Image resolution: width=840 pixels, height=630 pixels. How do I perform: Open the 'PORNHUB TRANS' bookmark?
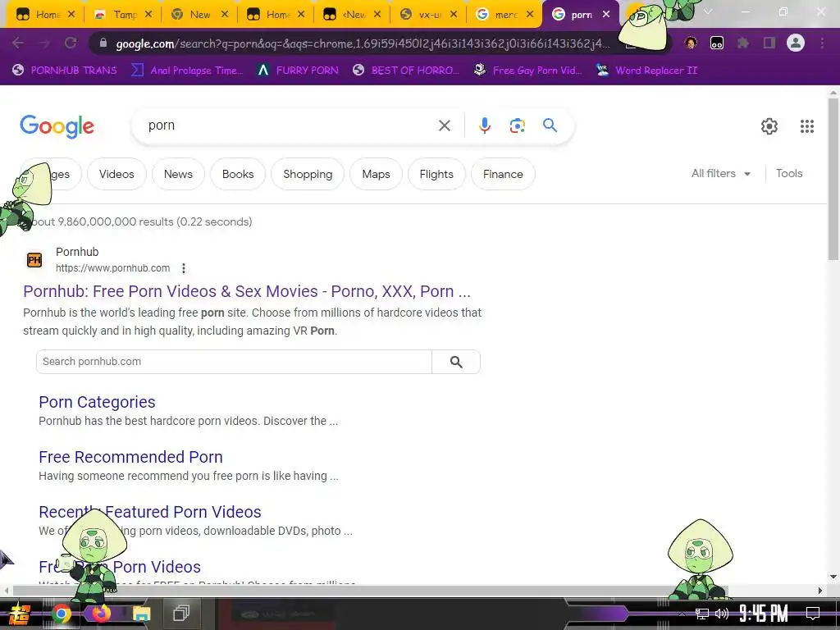64,71
